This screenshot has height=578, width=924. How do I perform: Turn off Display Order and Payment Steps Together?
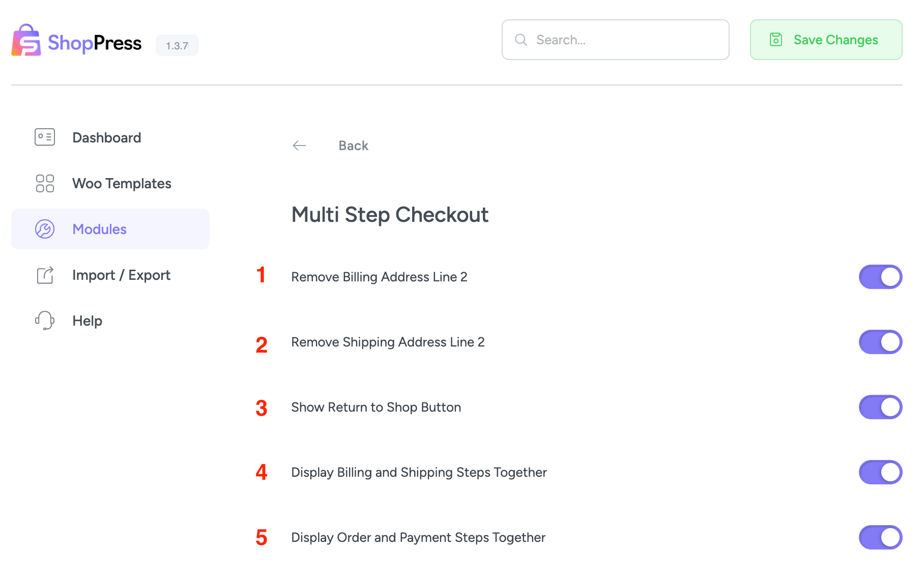(x=880, y=537)
